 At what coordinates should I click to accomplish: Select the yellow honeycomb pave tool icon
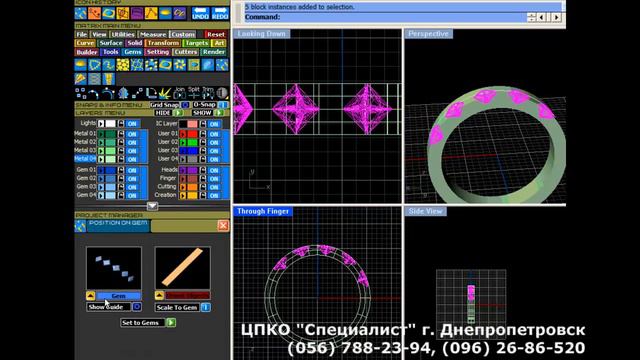coord(122,65)
